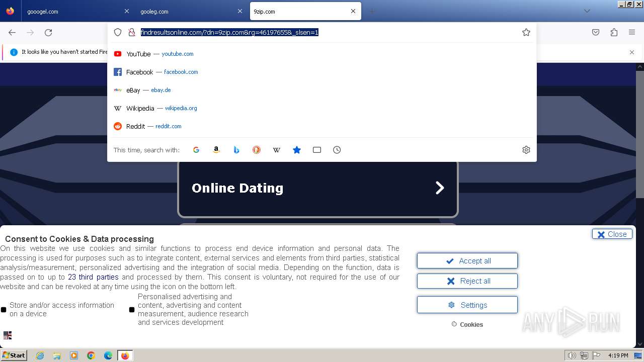Reject all cookies
The width and height of the screenshot is (644, 362).
click(467, 281)
